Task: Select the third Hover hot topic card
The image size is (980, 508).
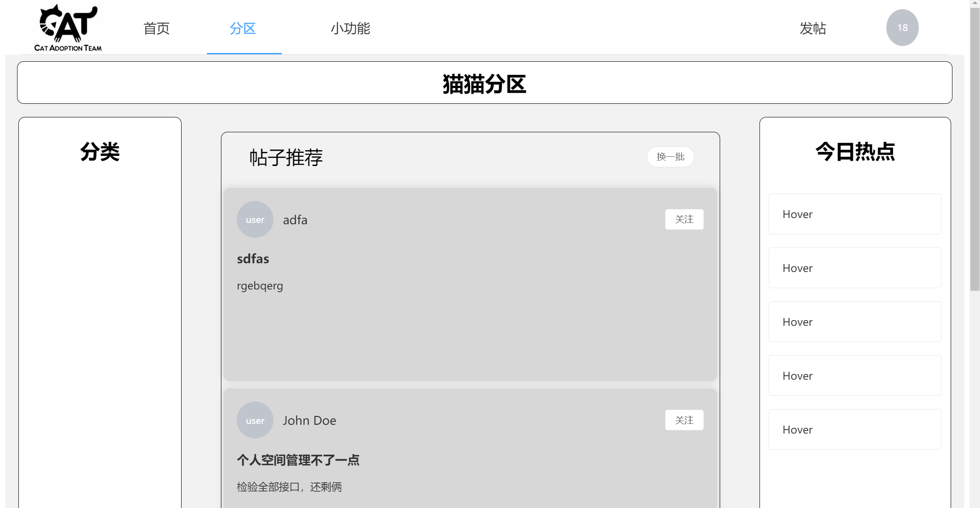Action: click(854, 322)
